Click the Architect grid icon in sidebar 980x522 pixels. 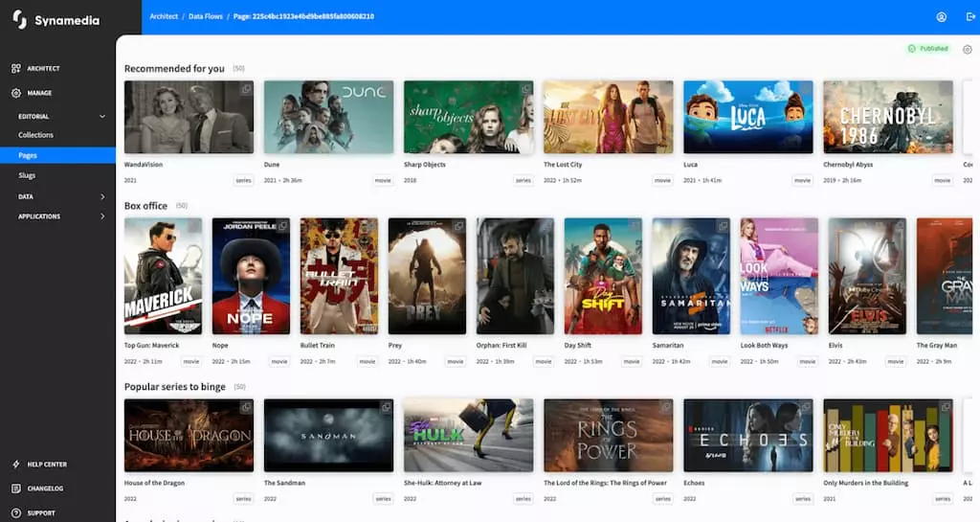click(x=16, y=69)
